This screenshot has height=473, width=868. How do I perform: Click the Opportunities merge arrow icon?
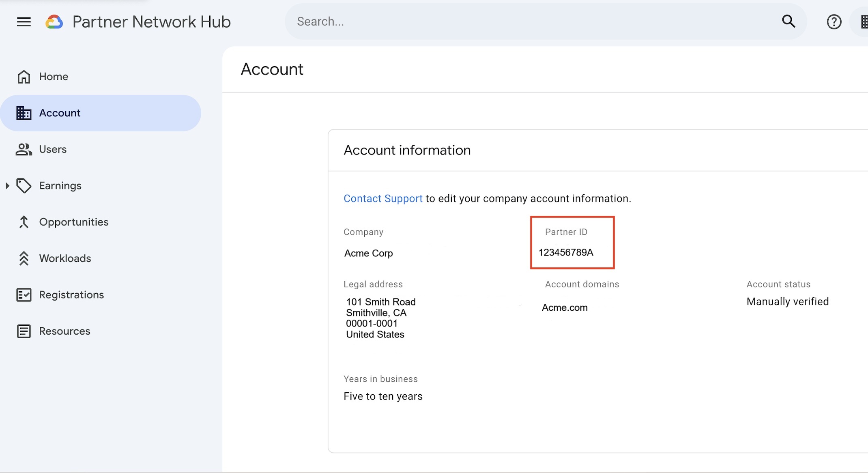pos(24,222)
